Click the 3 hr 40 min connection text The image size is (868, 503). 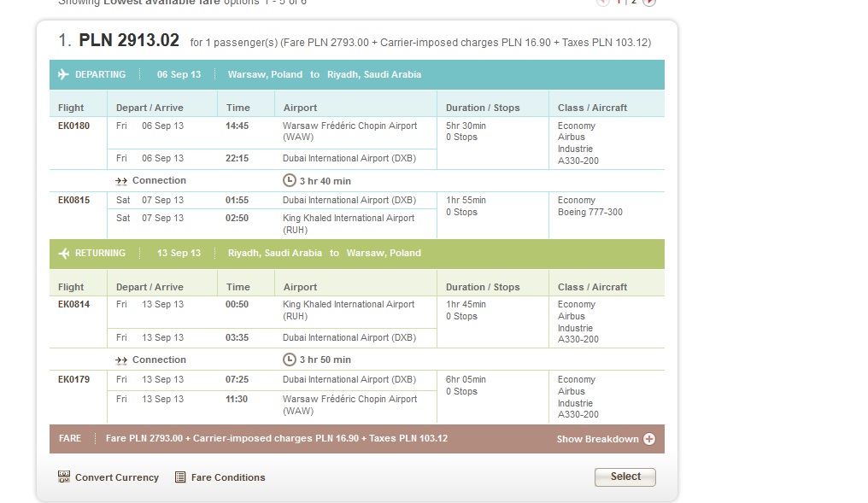coord(325,181)
